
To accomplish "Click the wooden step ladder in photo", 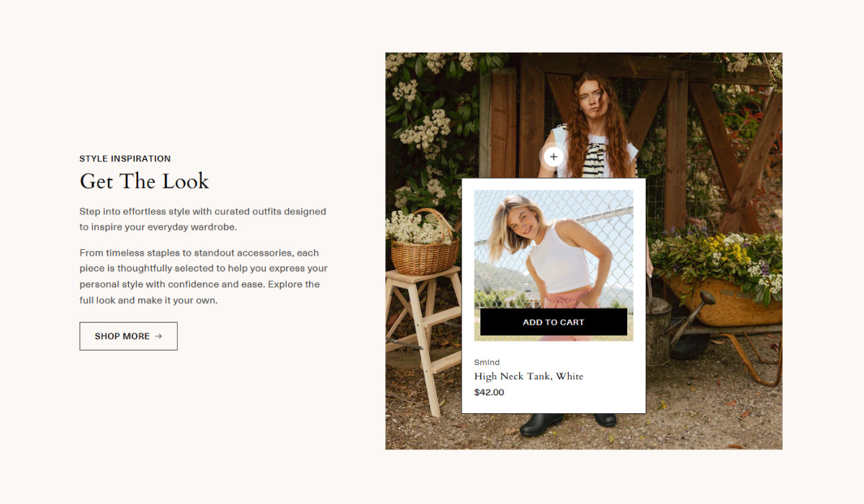I will click(x=422, y=338).
